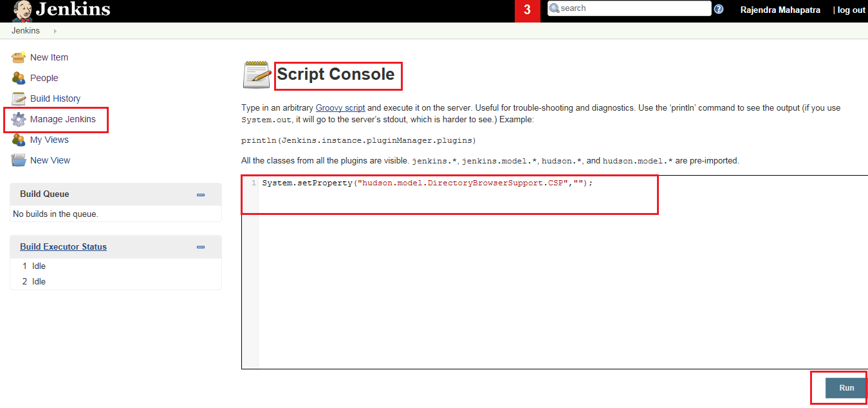Select the My Views icon

[x=18, y=140]
